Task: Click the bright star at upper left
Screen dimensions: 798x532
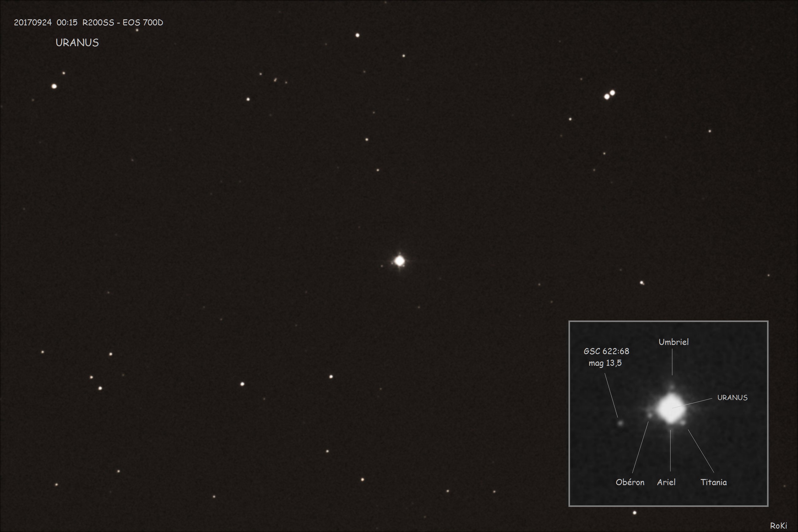Action: click(54, 86)
